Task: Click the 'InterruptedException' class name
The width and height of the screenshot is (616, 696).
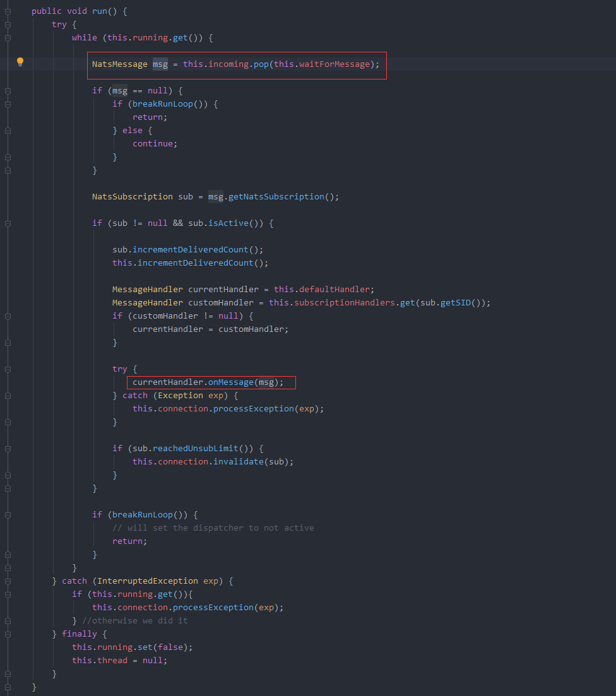Action: tap(148, 581)
